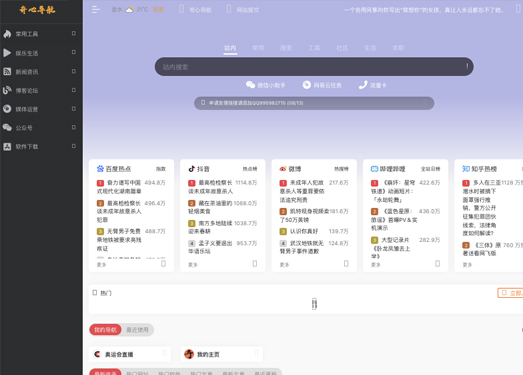Click the Douyin logo on 抖音 card
This screenshot has width=523, height=375.
click(191, 168)
